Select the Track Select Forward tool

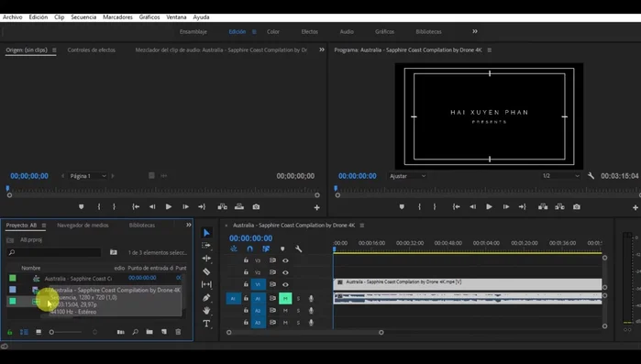click(x=206, y=245)
